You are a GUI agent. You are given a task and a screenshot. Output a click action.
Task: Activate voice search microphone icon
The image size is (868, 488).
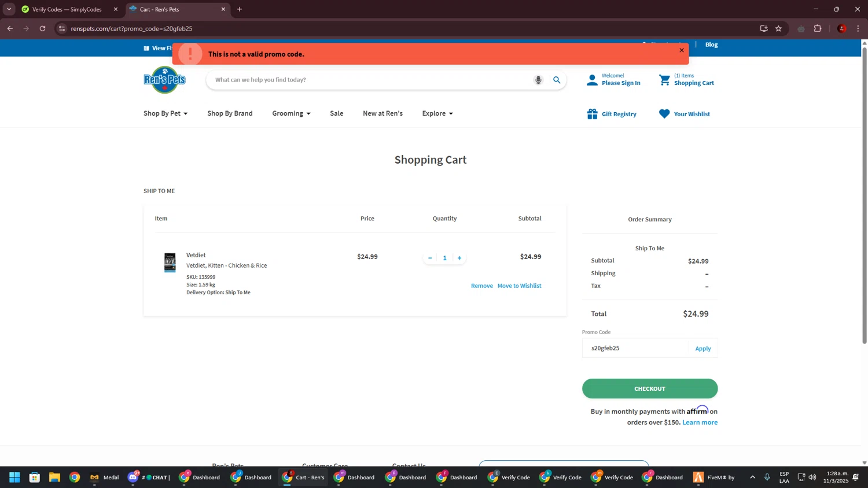[x=538, y=80]
